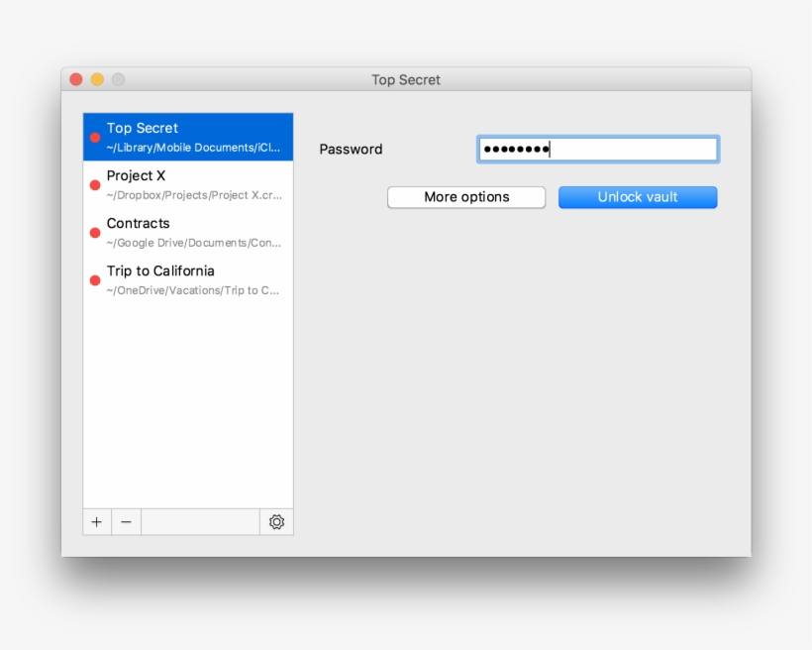Open settings via the gear icon

pyautogui.click(x=276, y=522)
